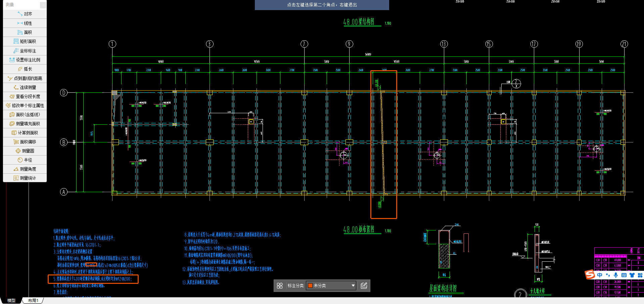The height and width of the screenshot is (304, 644).
Task: Open the Sogou soft keyboard icon
Action: coord(624,275)
